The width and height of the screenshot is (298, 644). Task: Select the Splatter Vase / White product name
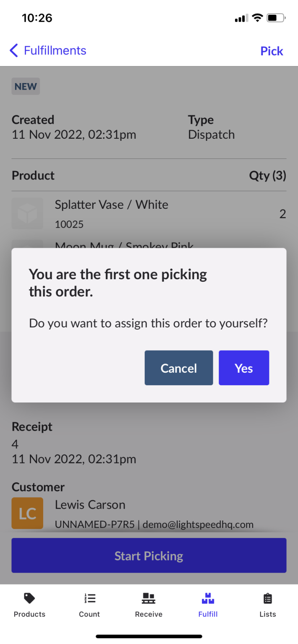(x=111, y=205)
